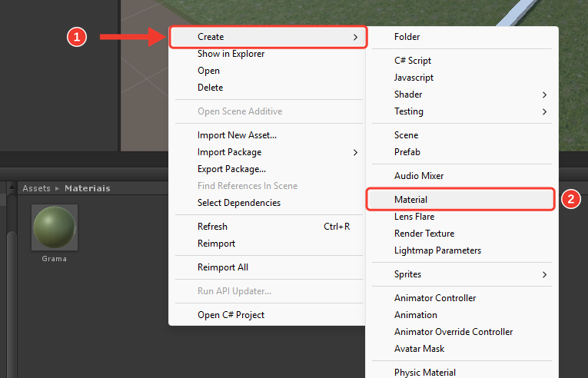
Task: Create an Animator Override Controller
Action: coord(462,331)
